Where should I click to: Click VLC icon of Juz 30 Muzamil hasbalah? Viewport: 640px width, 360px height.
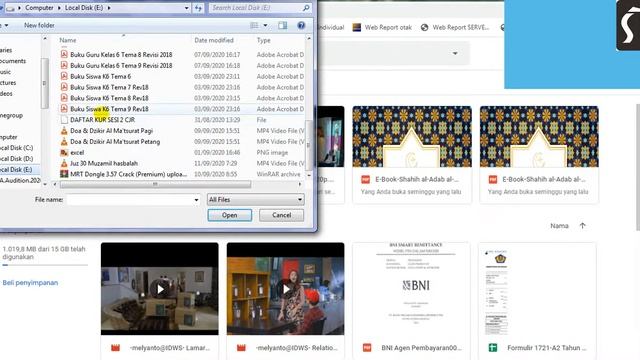tap(64, 163)
